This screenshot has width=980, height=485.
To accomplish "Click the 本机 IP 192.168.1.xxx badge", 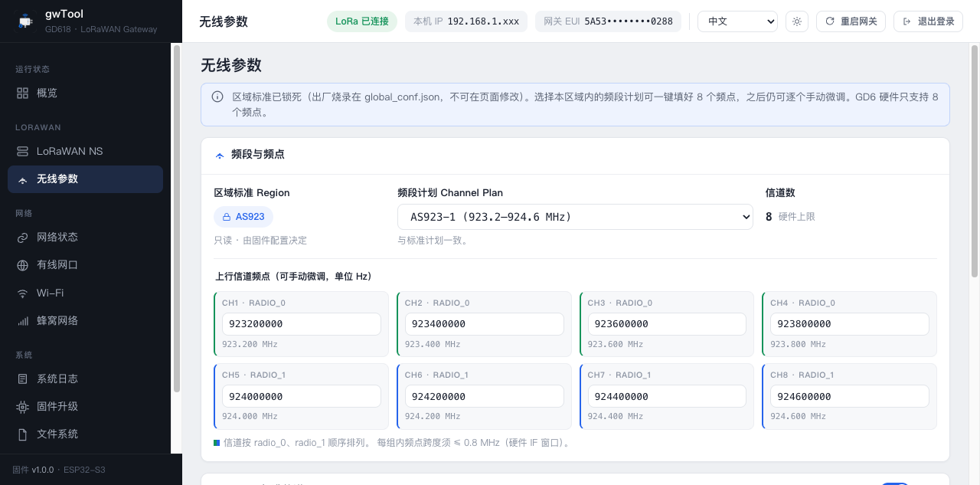I will 466,21.
